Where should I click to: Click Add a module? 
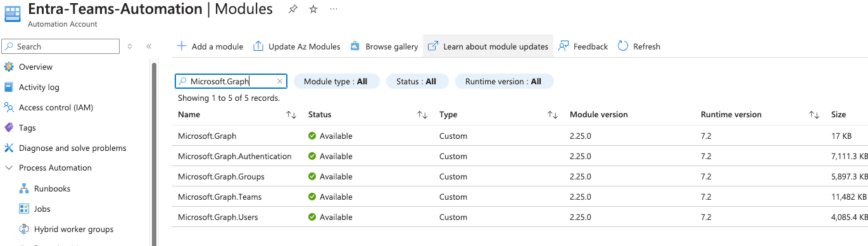click(210, 46)
